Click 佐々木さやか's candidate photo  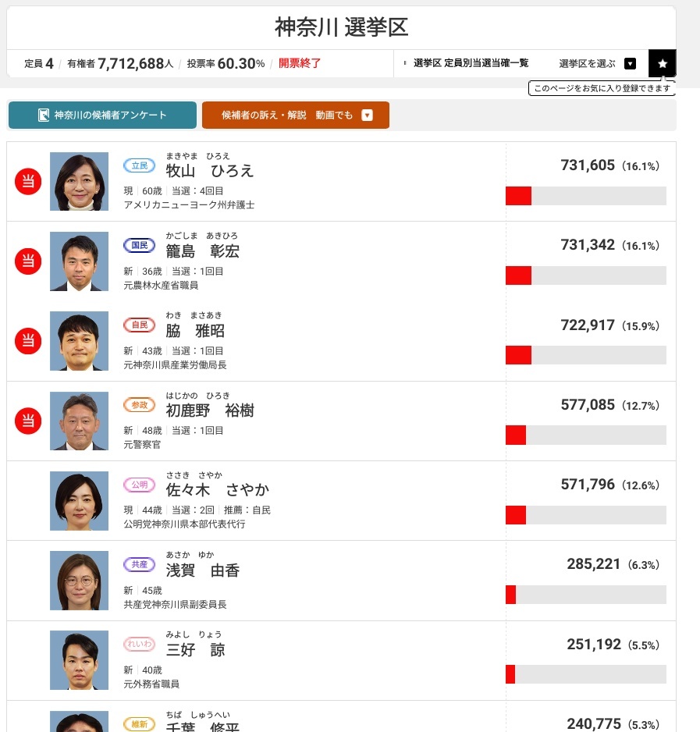point(79,500)
